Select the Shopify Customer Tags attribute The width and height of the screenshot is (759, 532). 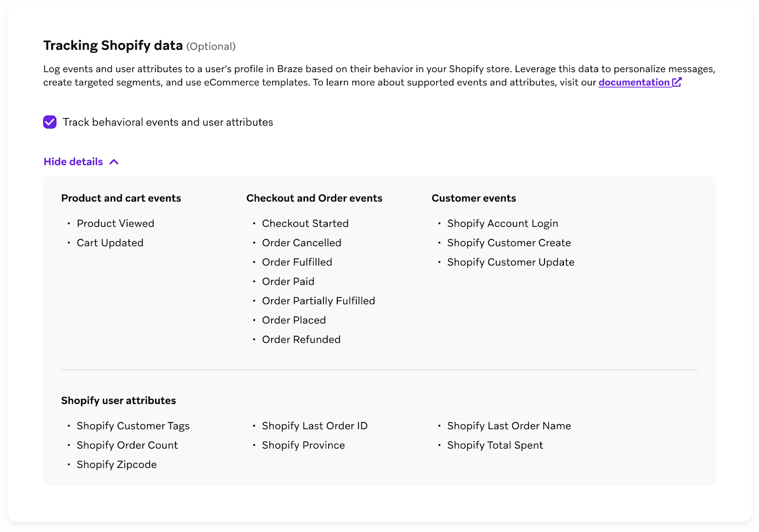click(x=133, y=426)
